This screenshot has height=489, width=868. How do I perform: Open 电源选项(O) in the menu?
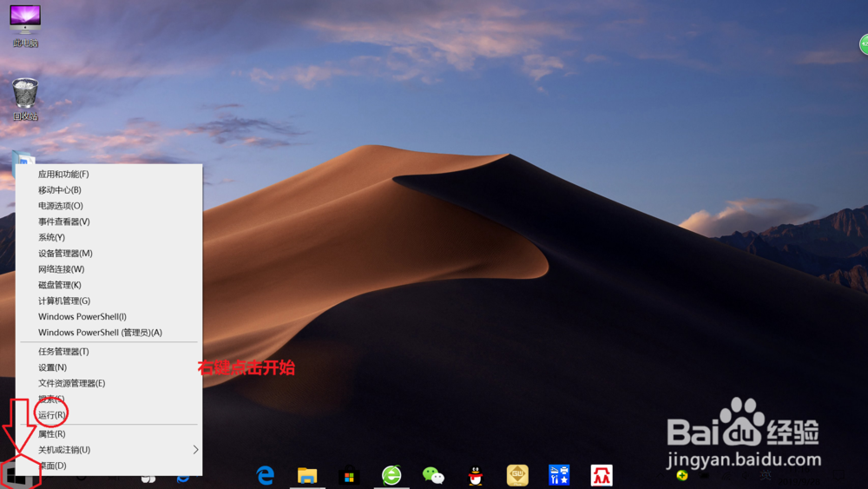coord(109,206)
